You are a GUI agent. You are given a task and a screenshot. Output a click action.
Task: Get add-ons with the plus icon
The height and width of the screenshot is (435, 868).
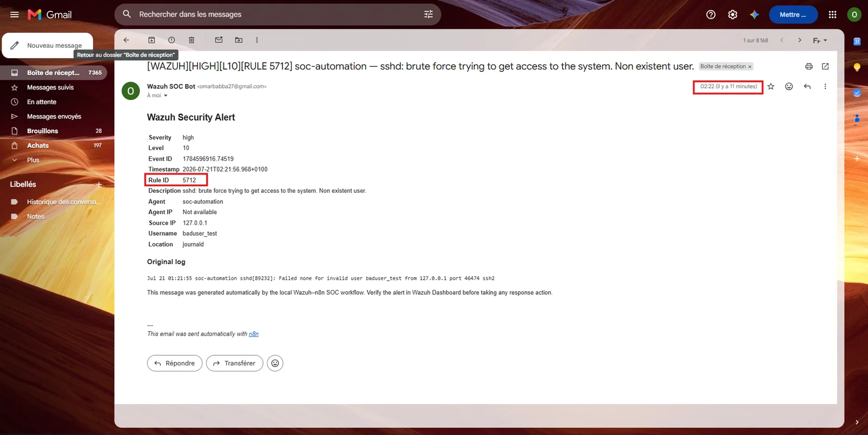(857, 159)
